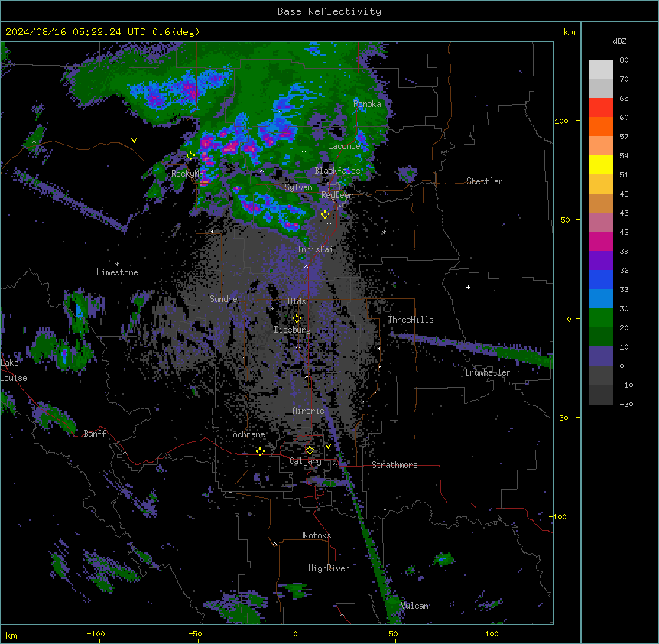Select the 39 dBZ magenta legend swatch

pos(601,241)
